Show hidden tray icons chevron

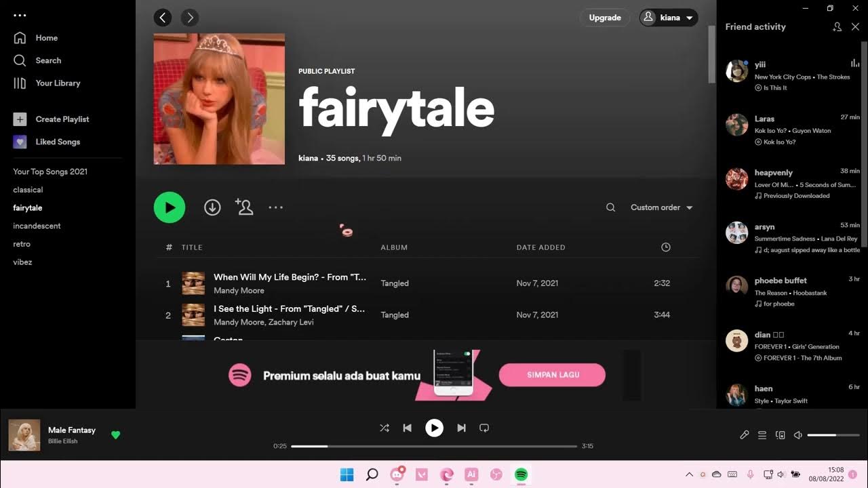[689, 474]
